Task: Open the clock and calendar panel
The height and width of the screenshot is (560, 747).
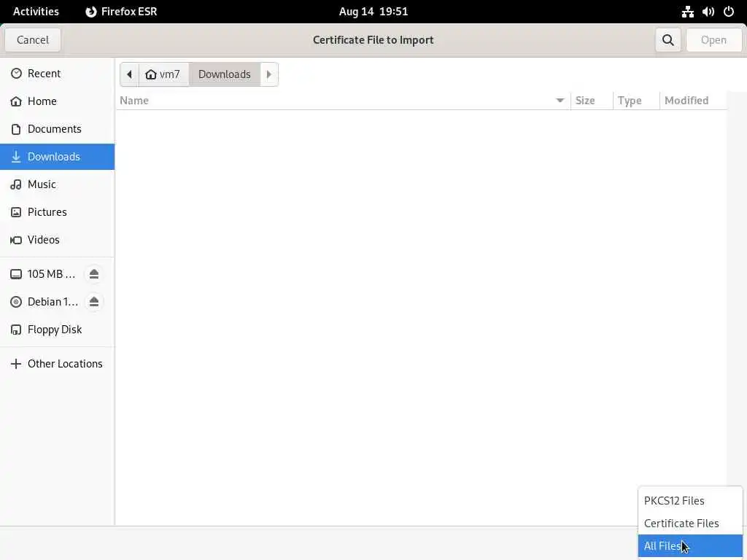Action: (x=373, y=12)
